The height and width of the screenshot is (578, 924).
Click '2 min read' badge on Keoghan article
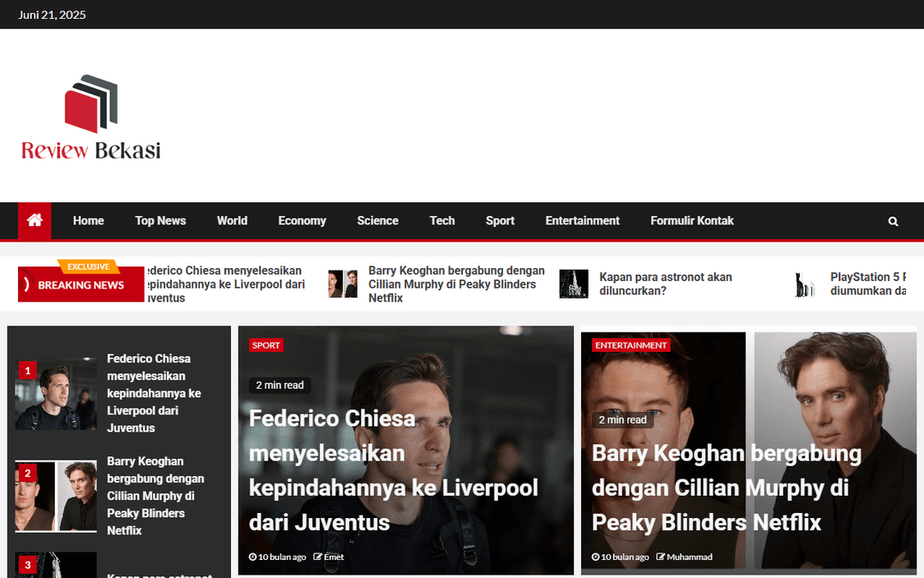point(623,420)
